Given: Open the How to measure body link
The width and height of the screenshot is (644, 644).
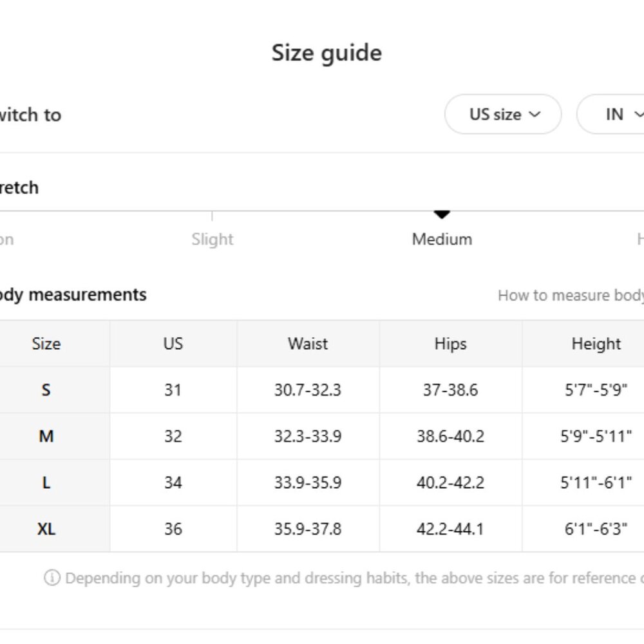Looking at the screenshot, I should pos(571,296).
